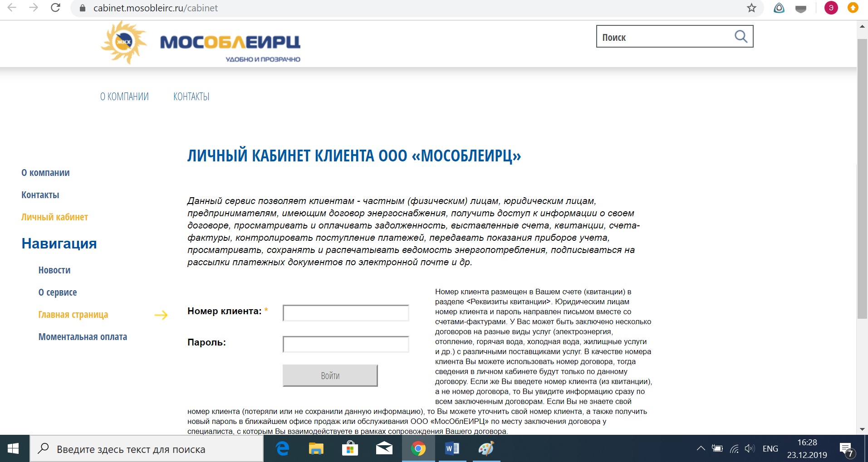The height and width of the screenshot is (462, 868).
Task: Open the top menu item КОНТАКТЫ
Action: pyautogui.click(x=191, y=97)
